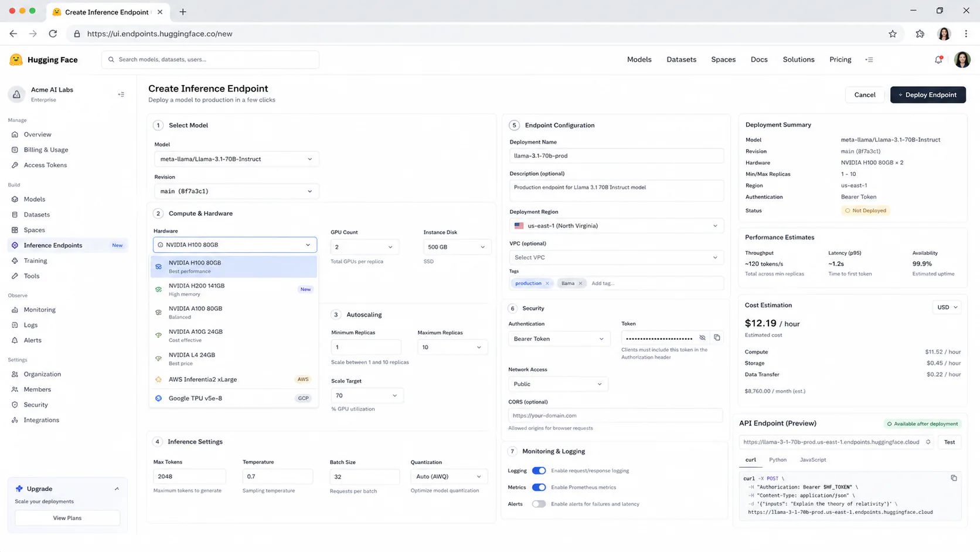Go back in browser history

click(13, 34)
